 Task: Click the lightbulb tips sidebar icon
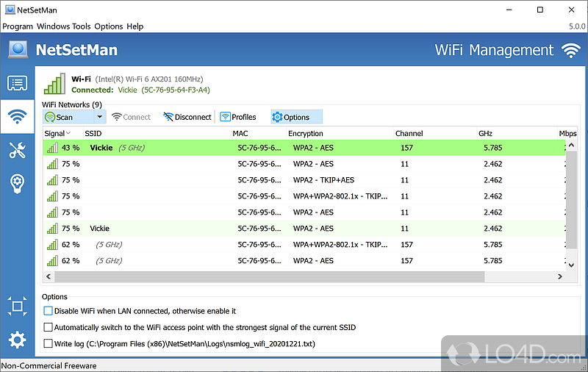pos(17,184)
